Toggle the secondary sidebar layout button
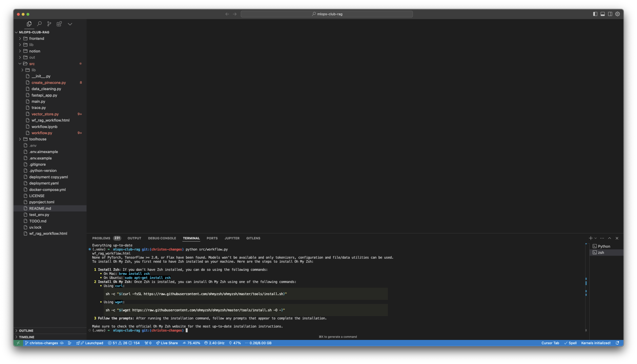The image size is (637, 364). 610,14
